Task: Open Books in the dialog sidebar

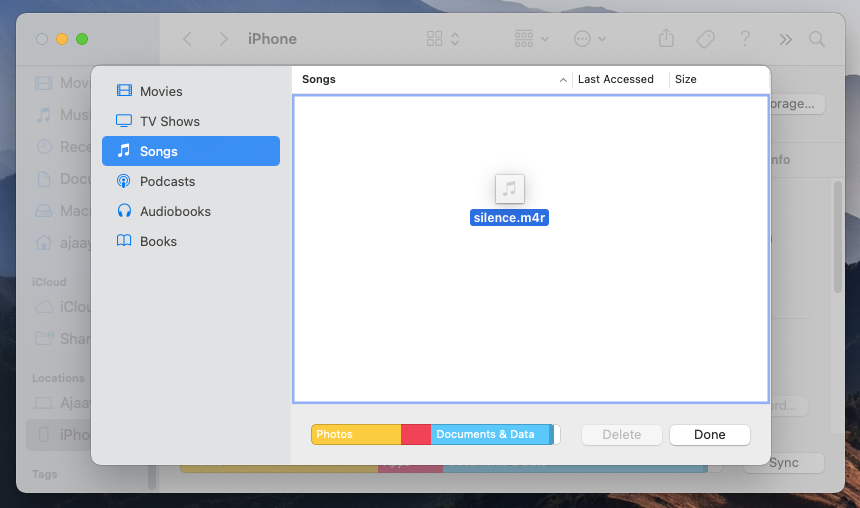Action: 191,241
